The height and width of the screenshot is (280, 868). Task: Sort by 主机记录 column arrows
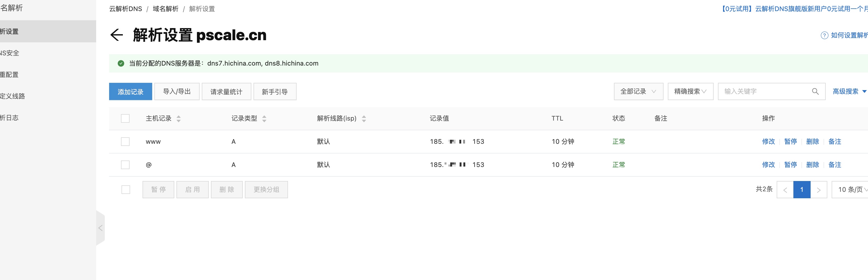pos(179,119)
